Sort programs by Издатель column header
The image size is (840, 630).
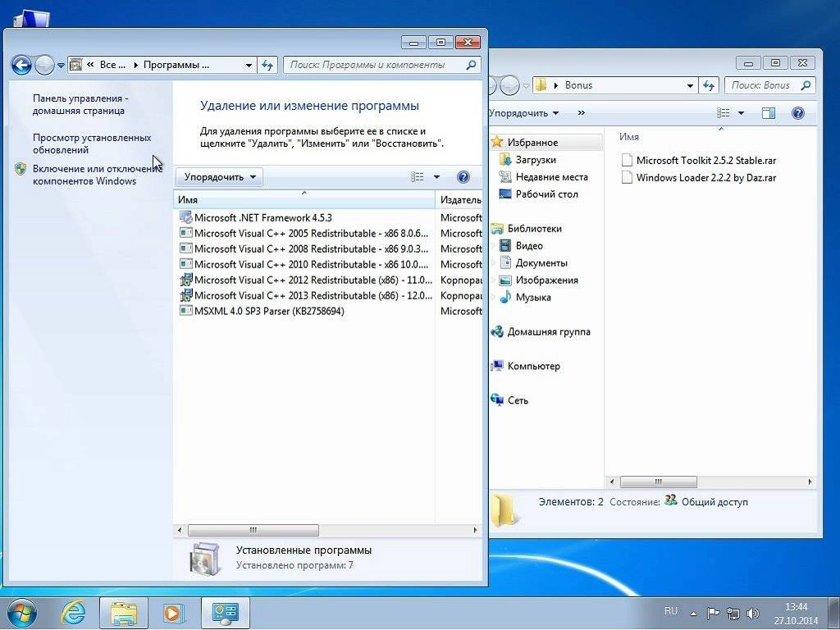pyautogui.click(x=459, y=200)
